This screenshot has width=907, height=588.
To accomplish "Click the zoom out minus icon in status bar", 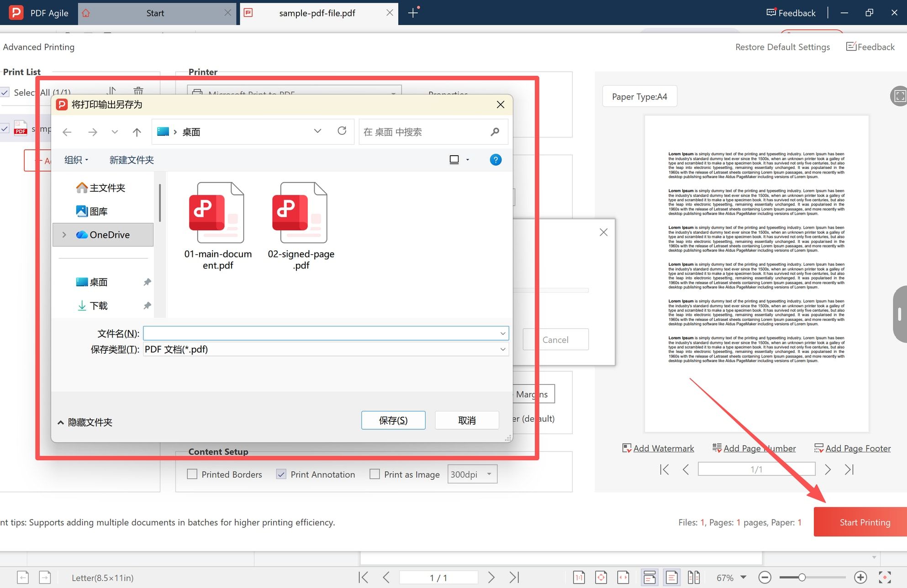I will [765, 577].
